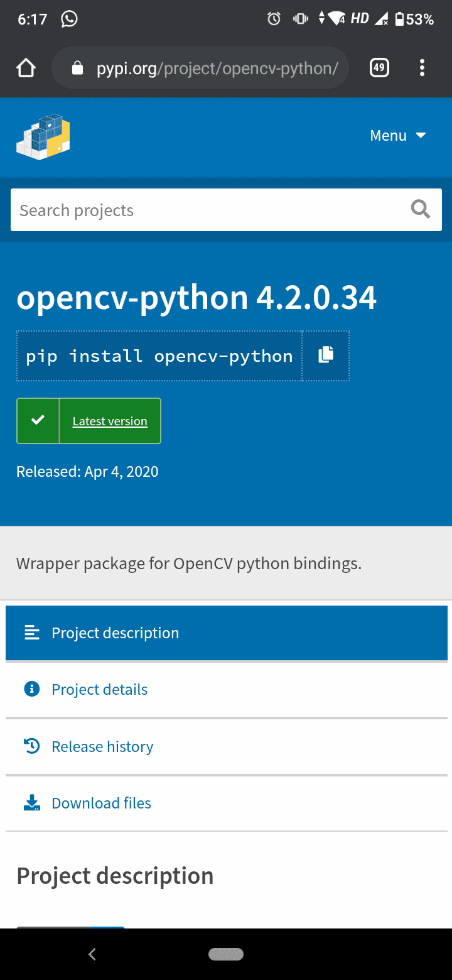Tap the download icon beside Download files

click(x=31, y=802)
